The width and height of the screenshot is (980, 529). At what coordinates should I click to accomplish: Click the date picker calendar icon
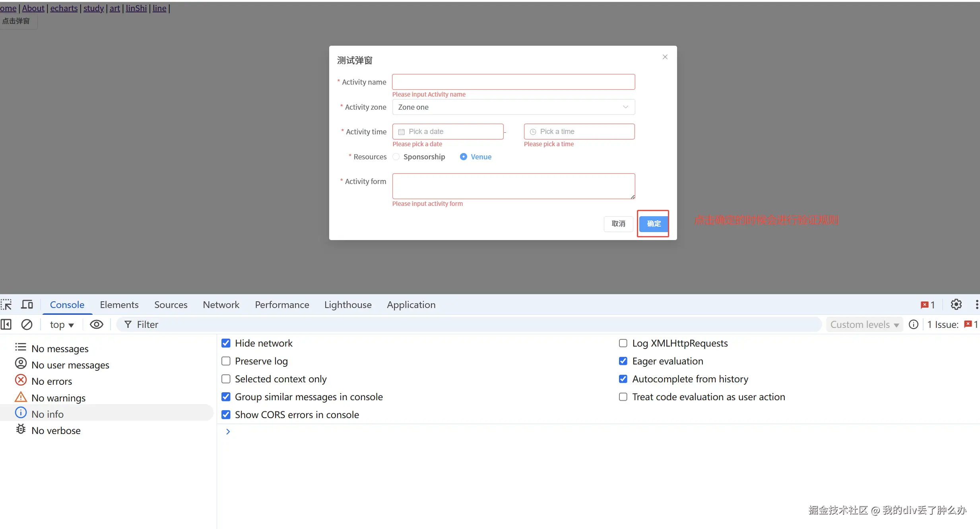point(402,132)
